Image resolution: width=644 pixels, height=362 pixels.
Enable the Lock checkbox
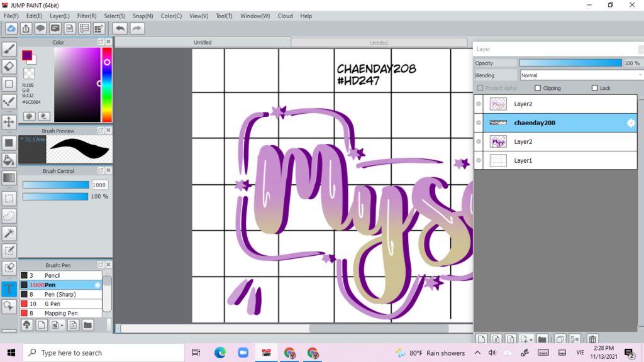(594, 88)
